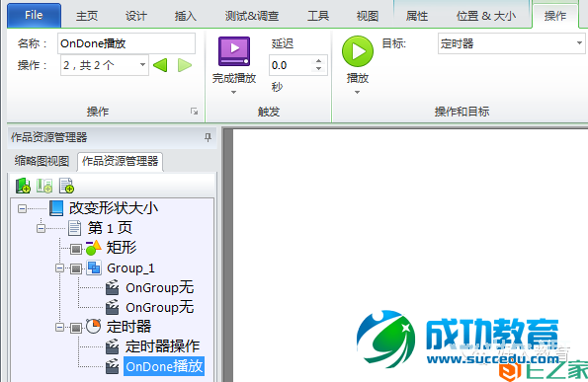Click the 完成播放 trigger icon
The height and width of the screenshot is (382, 588).
234,51
